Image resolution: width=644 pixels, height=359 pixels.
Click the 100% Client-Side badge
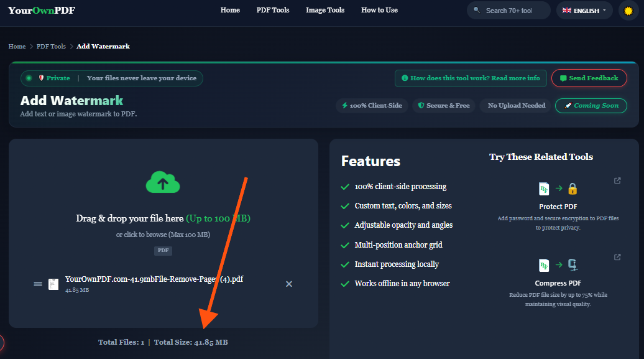coord(372,106)
